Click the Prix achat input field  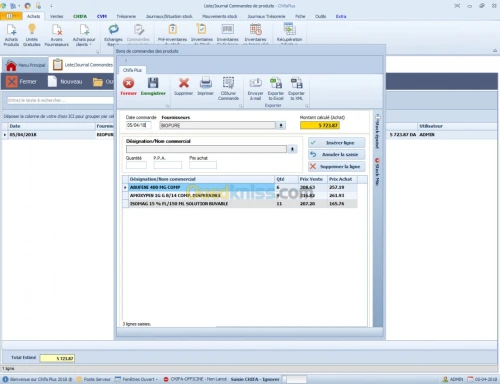click(203, 165)
